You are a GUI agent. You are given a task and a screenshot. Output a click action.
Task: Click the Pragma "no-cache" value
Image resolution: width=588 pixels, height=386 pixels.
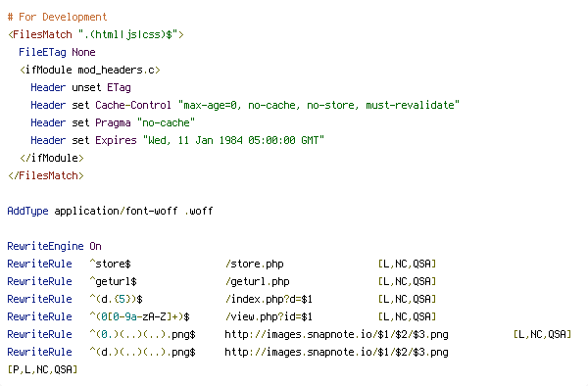point(166,122)
